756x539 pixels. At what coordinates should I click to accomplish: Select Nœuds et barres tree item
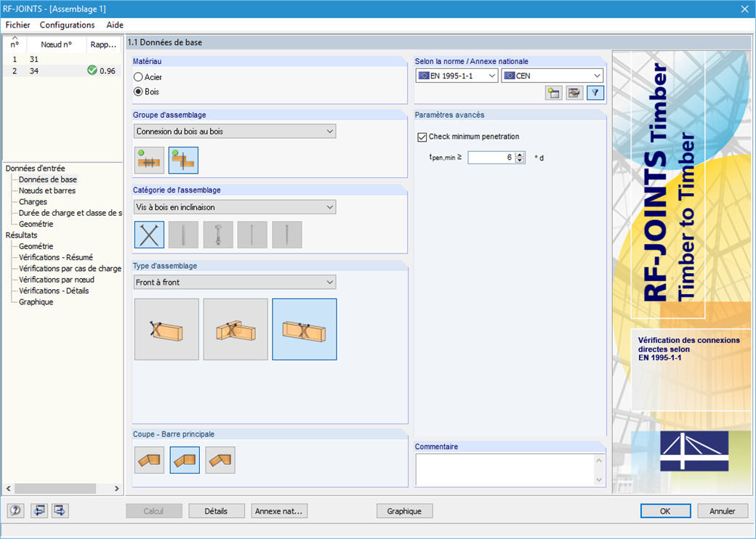pyautogui.click(x=47, y=190)
